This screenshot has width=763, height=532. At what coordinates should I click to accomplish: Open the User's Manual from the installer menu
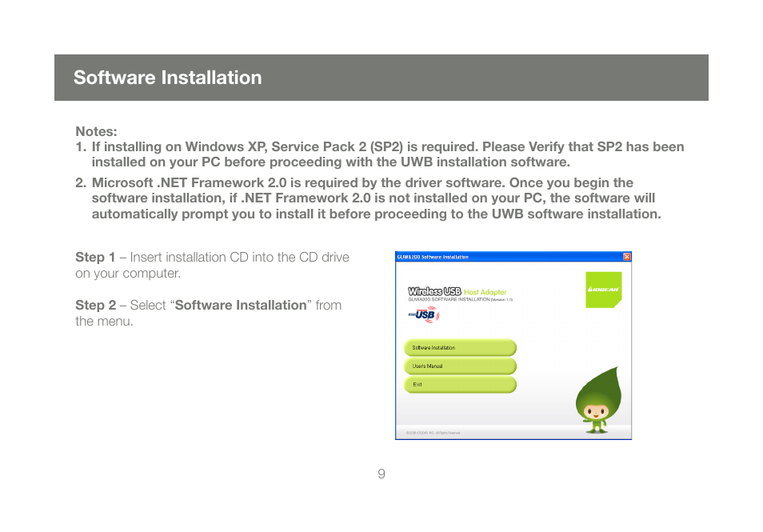click(x=460, y=366)
